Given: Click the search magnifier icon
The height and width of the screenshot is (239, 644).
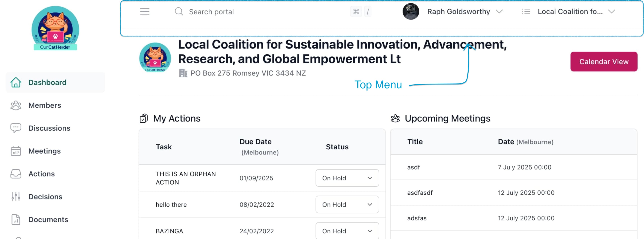Looking at the screenshot, I should (179, 11).
